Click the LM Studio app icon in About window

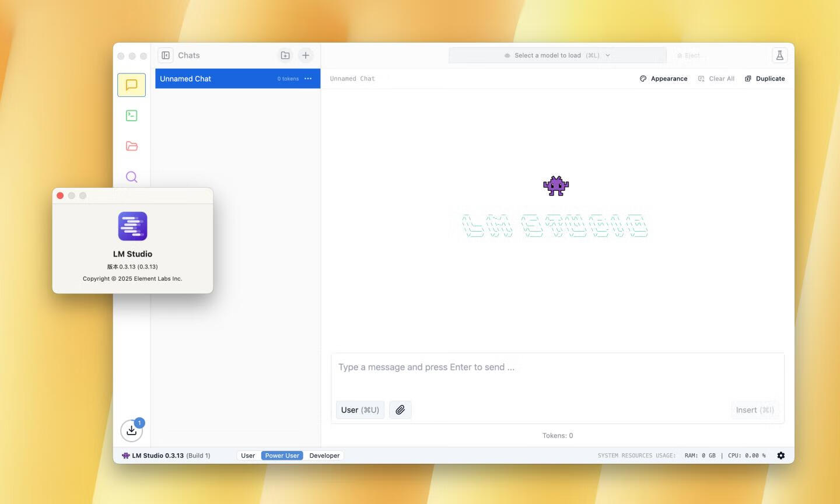click(x=132, y=226)
